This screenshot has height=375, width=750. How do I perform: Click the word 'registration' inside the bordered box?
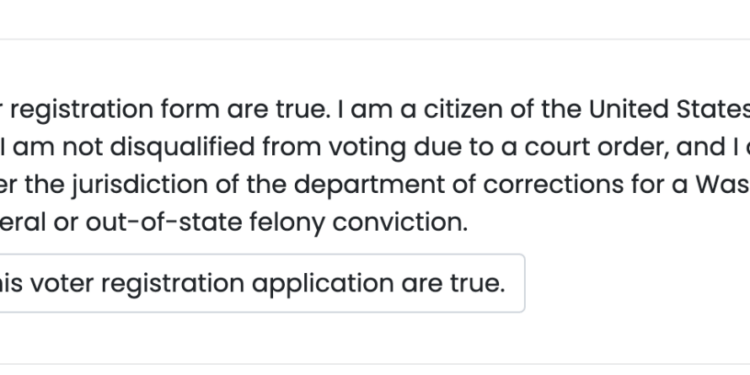point(173,284)
